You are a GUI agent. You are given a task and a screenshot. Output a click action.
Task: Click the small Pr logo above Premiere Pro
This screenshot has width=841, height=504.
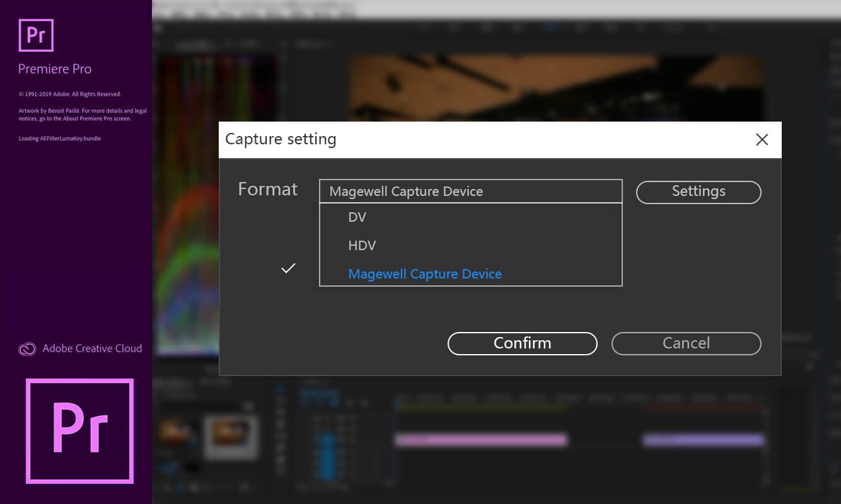click(36, 35)
